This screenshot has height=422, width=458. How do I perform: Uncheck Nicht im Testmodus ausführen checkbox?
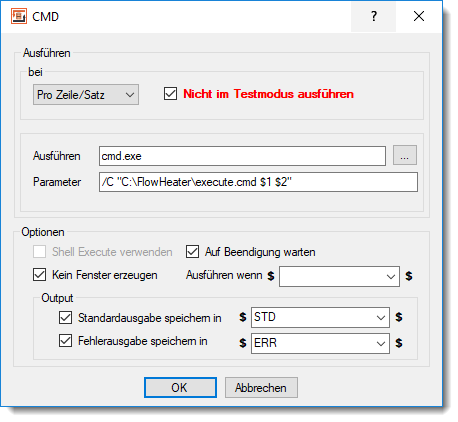click(170, 94)
